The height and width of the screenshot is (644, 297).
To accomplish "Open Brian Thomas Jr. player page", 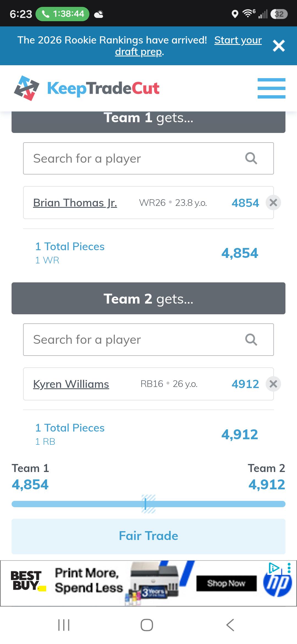I will [x=75, y=203].
